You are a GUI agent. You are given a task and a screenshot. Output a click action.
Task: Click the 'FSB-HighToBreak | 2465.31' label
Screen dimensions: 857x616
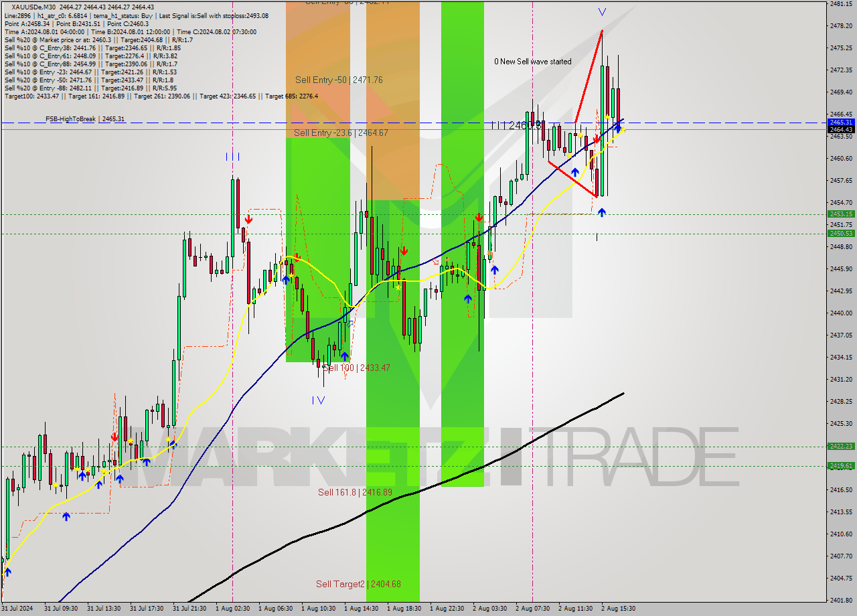click(85, 119)
